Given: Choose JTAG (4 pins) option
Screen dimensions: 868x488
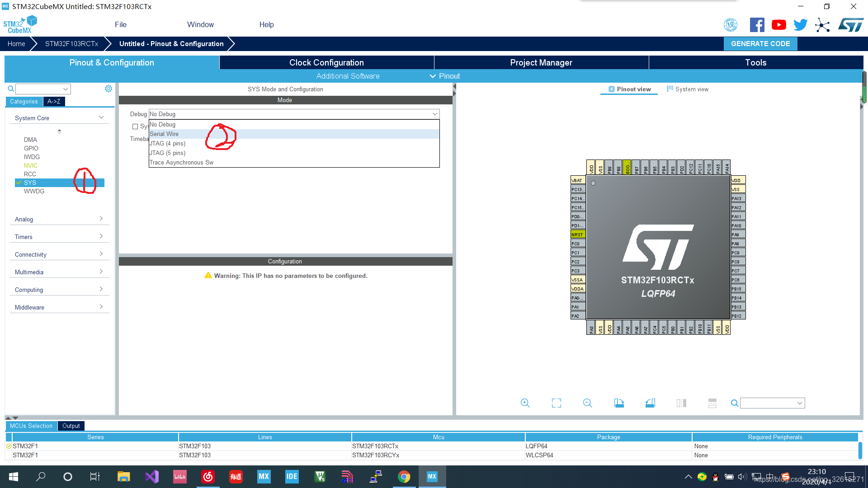Looking at the screenshot, I should (294, 143).
